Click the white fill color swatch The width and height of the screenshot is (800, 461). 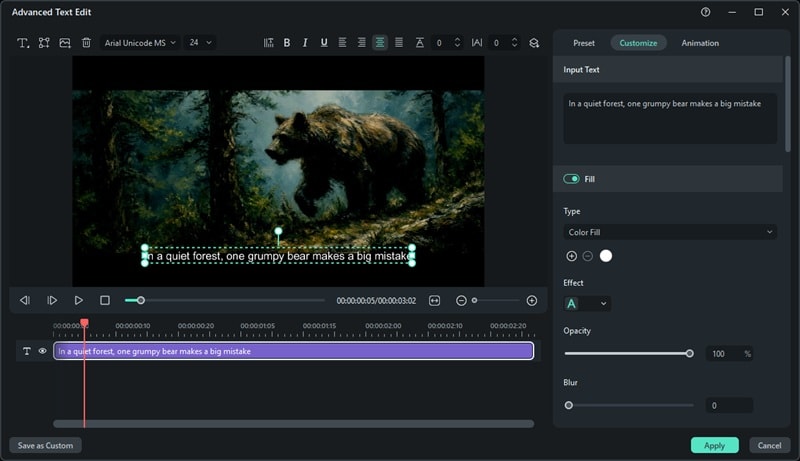coord(606,256)
